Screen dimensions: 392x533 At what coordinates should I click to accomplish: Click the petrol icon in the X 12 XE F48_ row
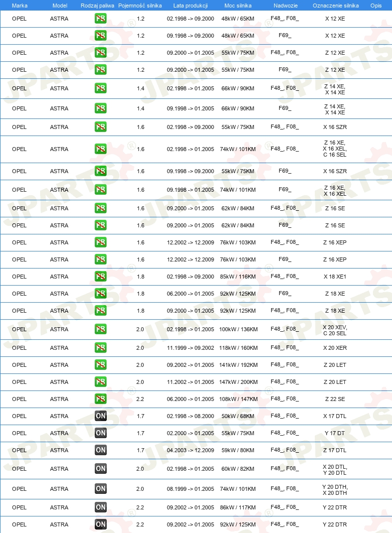tap(100, 19)
